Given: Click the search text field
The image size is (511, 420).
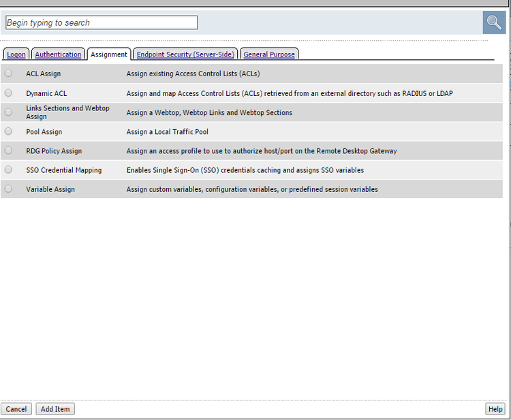Looking at the screenshot, I should coord(102,22).
